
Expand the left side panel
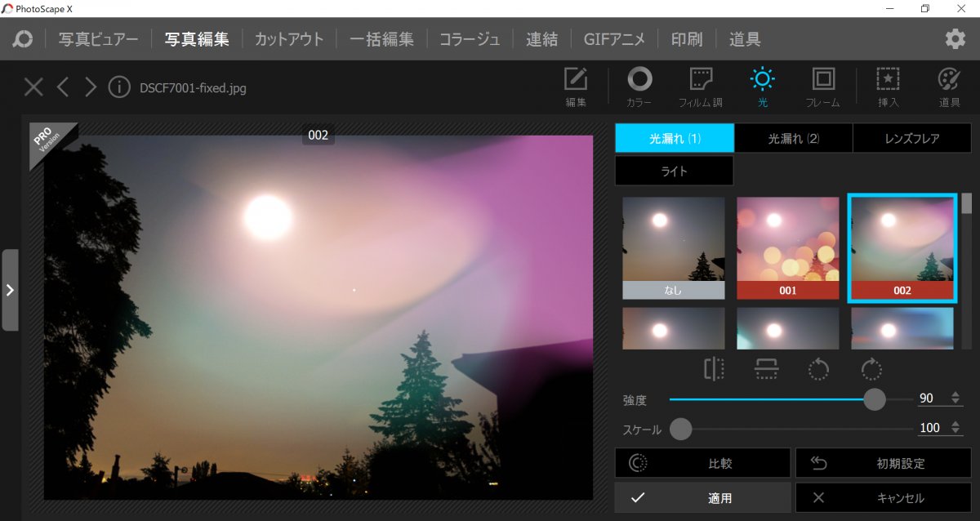(x=10, y=290)
